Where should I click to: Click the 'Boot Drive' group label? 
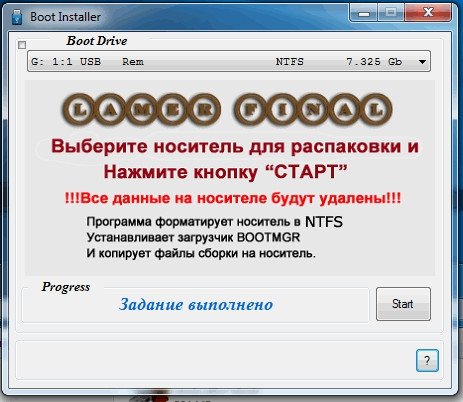[97, 41]
